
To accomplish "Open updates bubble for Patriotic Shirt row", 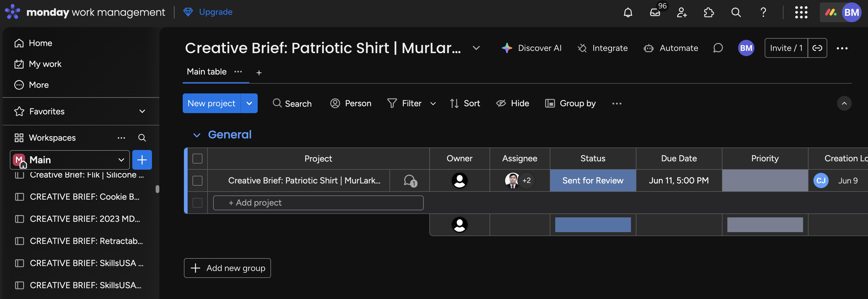I will (410, 181).
